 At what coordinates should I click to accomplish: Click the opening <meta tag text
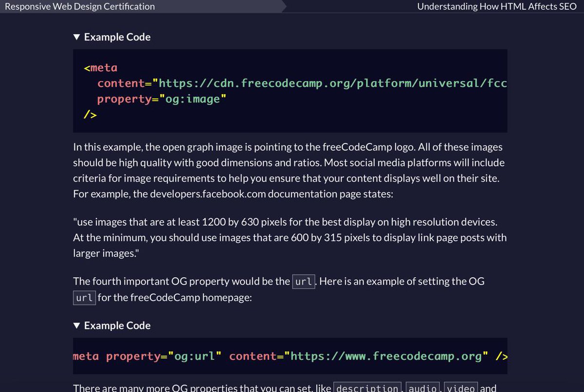pos(100,67)
